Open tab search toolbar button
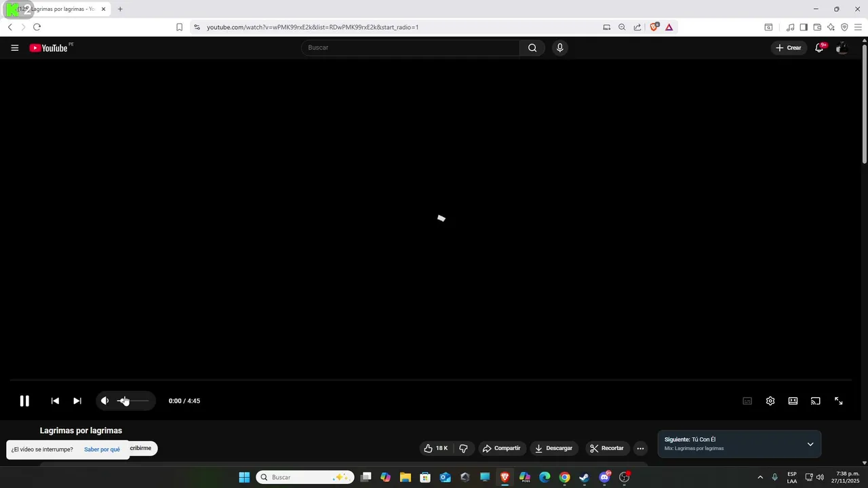The image size is (868, 488). coord(768,27)
